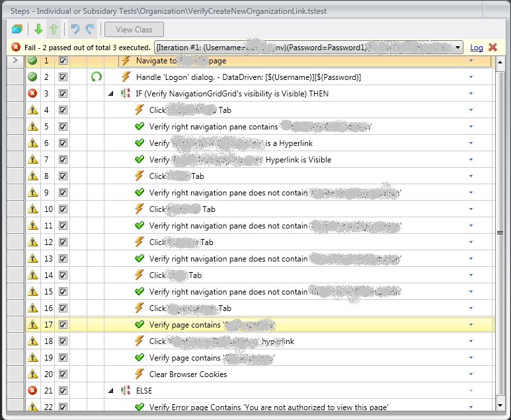Click the green verify checkmark on step 5

(139, 126)
